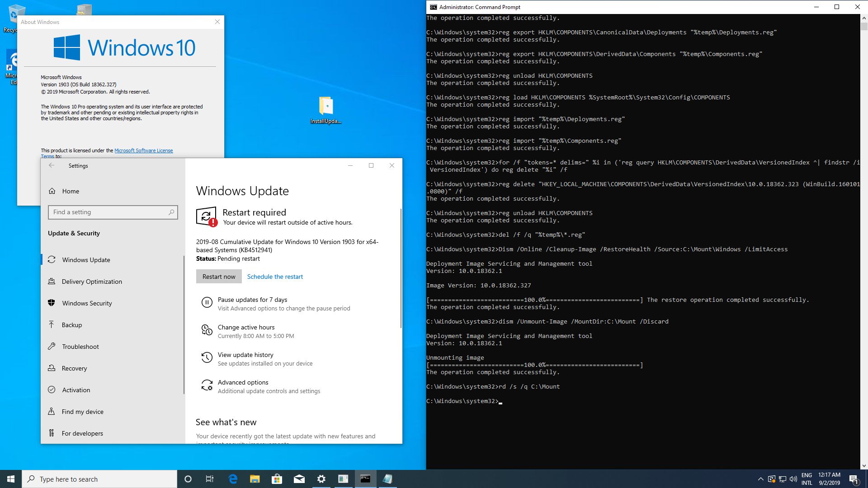Click the Change active hours clock icon
This screenshot has width=868, height=488.
(207, 330)
